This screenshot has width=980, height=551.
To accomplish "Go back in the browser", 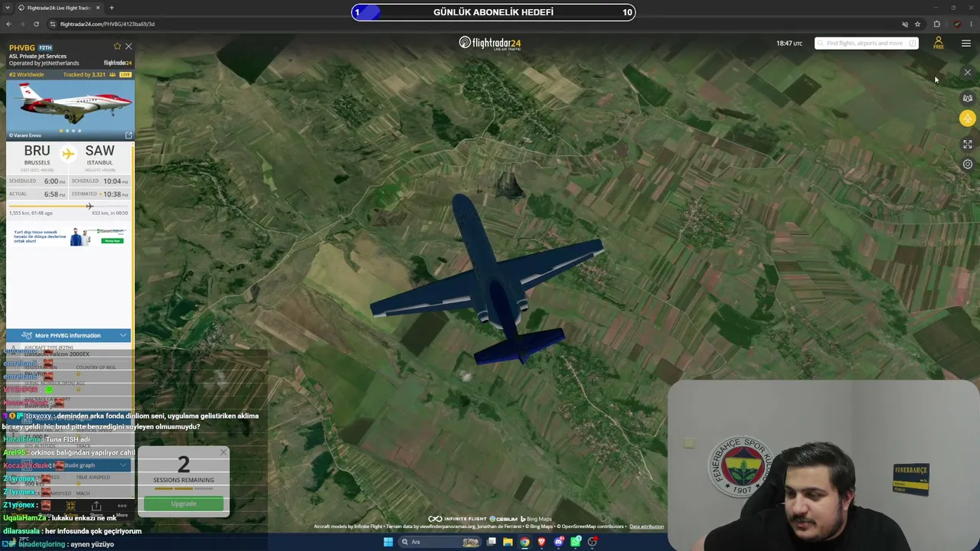I will 9,24.
